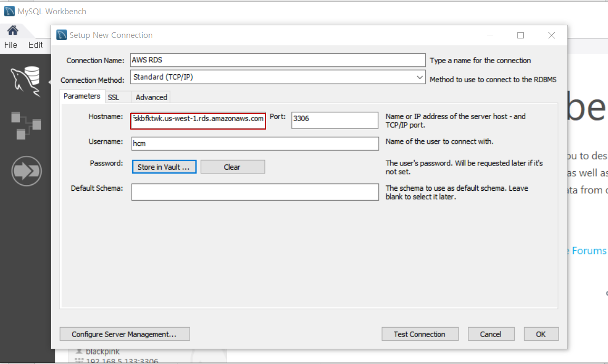Click the Setup New Connection dialog icon
Viewport: 608px width, 364px height.
click(62, 35)
